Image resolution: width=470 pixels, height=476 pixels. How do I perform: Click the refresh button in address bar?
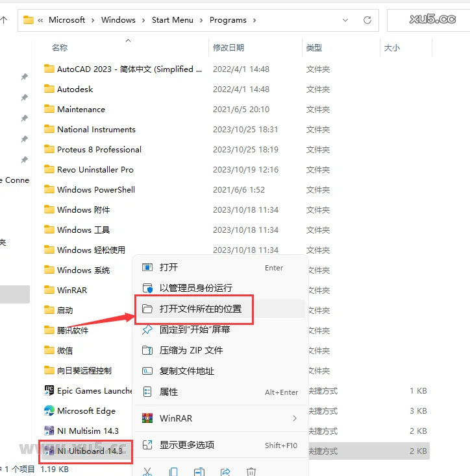367,20
